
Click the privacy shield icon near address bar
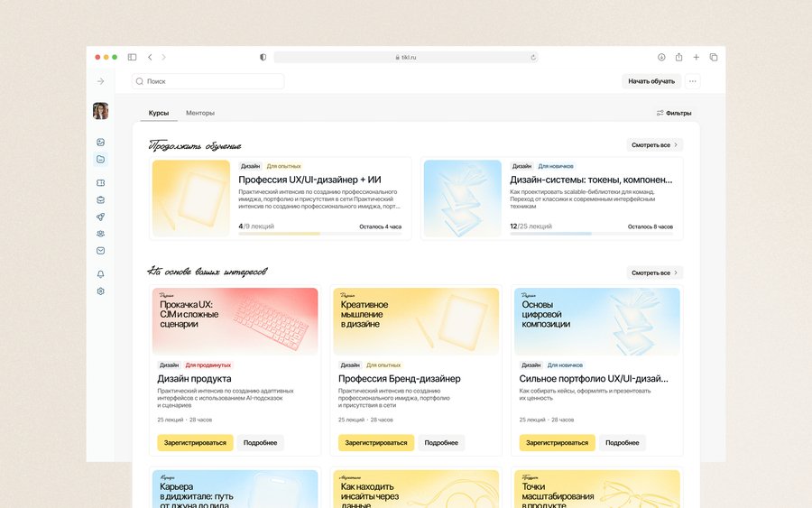pyautogui.click(x=263, y=57)
